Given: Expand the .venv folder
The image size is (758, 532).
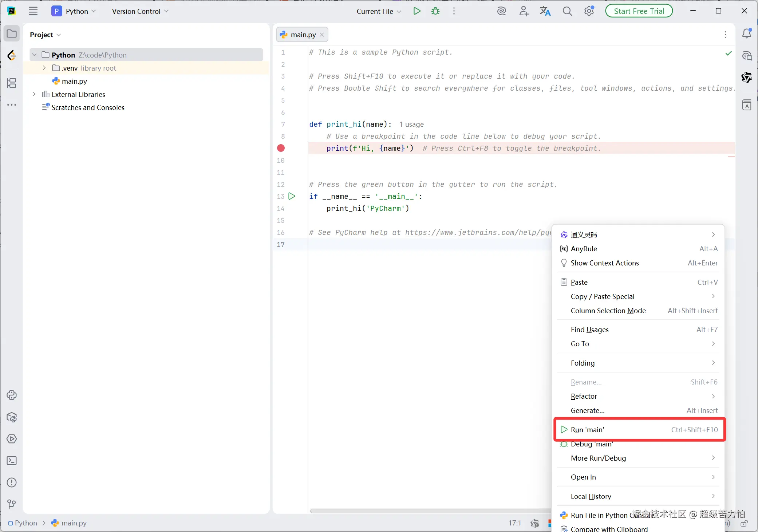Looking at the screenshot, I should (44, 68).
